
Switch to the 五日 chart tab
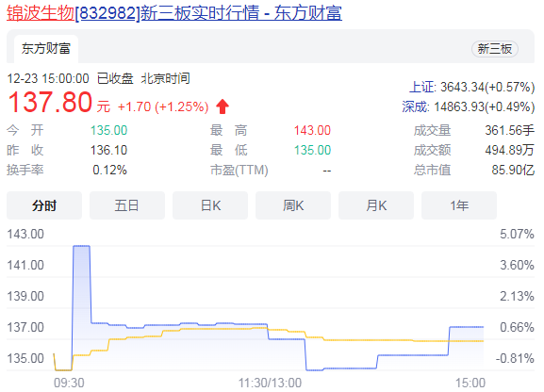point(127,205)
